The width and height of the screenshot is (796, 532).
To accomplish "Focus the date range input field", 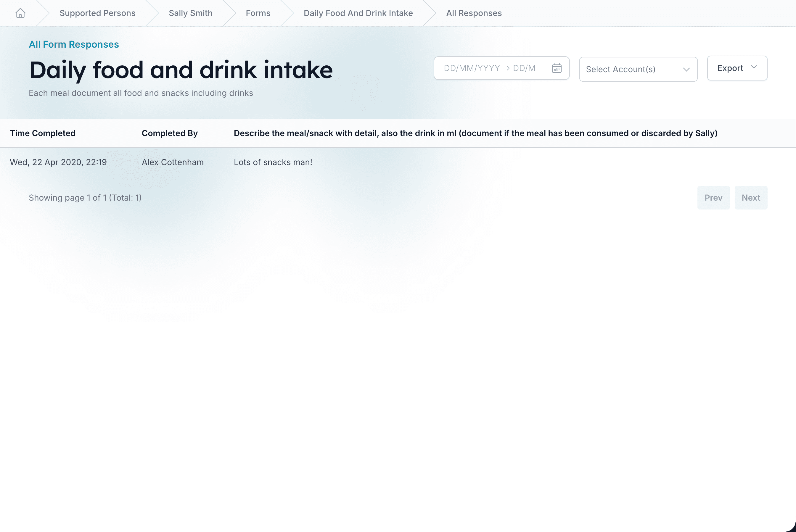I will [501, 68].
